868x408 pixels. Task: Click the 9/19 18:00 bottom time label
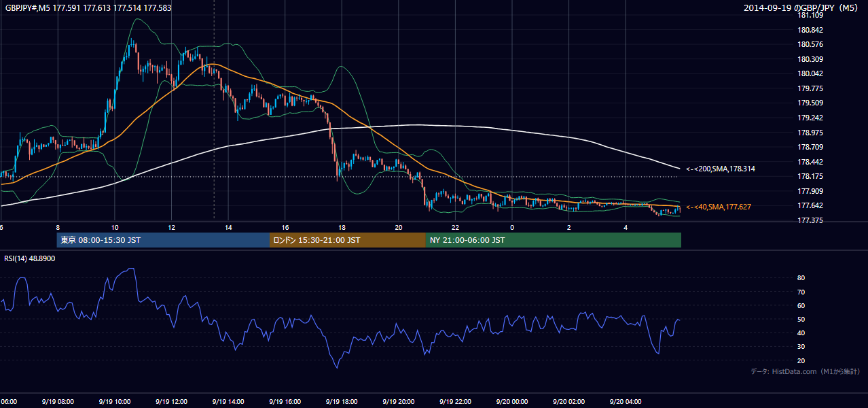(342, 402)
